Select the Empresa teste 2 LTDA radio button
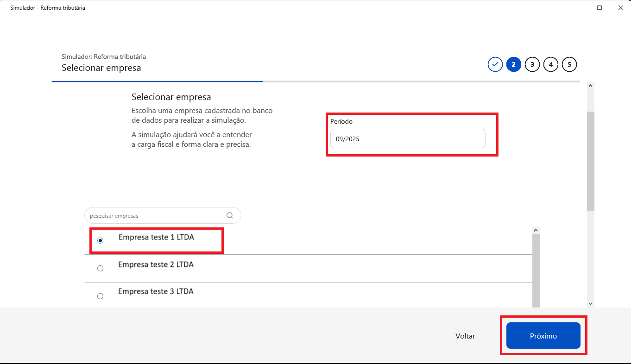The height and width of the screenshot is (364, 631). 100,269
